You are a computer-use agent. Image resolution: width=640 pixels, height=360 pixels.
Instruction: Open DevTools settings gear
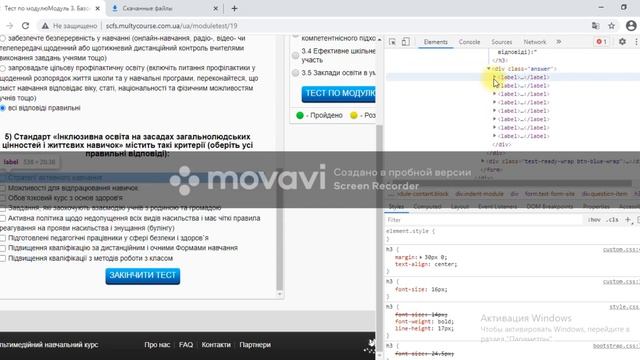coord(622,42)
